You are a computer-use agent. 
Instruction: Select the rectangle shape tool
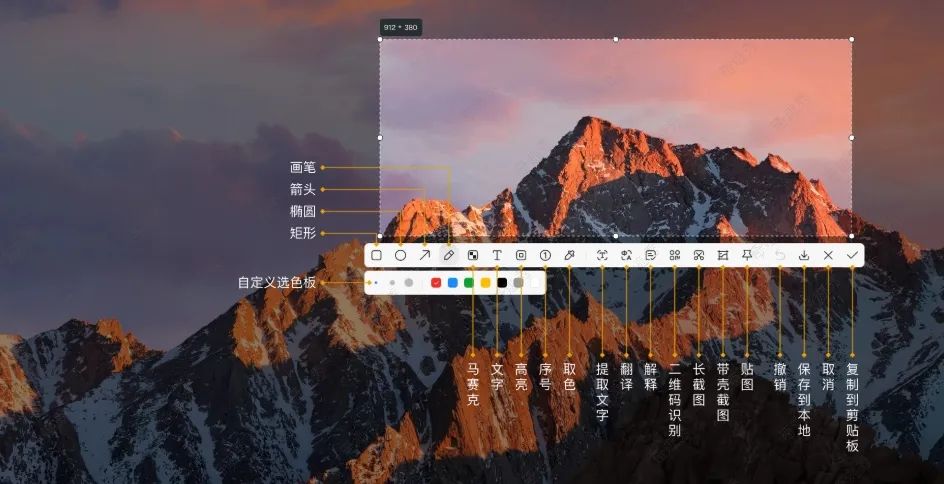[x=377, y=256]
